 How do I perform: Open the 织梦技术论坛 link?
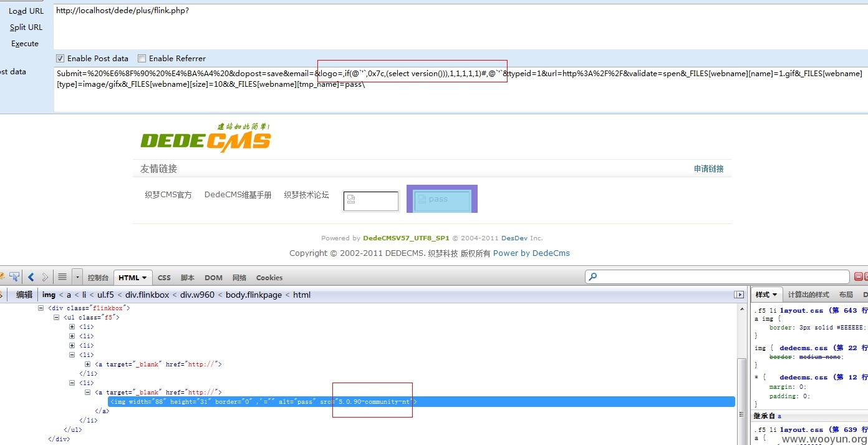pos(306,195)
